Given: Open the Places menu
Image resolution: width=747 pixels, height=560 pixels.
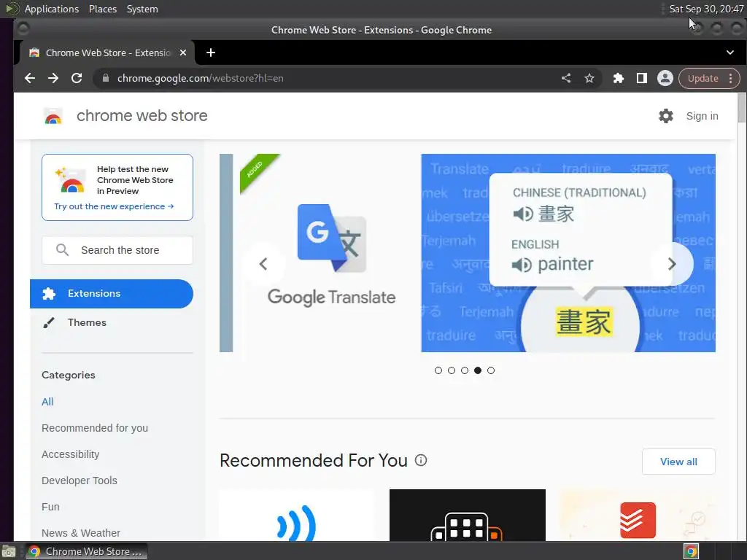Looking at the screenshot, I should click(103, 9).
